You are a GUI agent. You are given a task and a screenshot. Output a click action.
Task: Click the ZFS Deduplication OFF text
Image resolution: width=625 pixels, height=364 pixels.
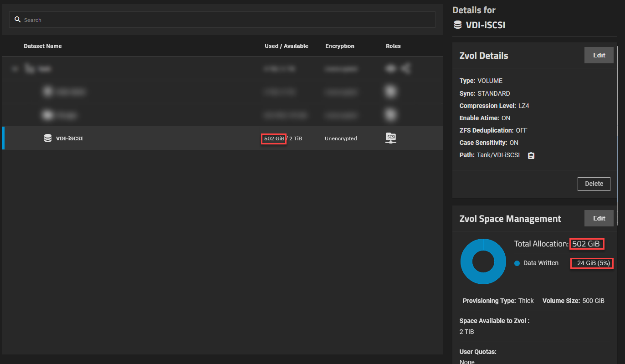pyautogui.click(x=493, y=130)
